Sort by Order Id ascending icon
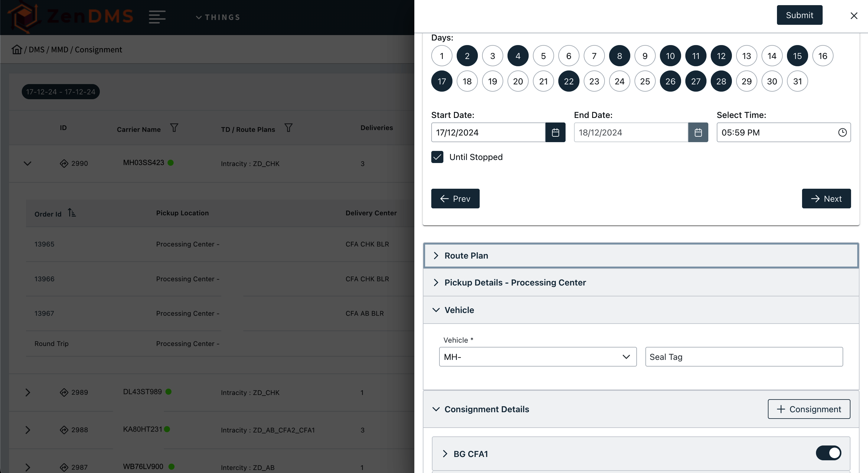The height and width of the screenshot is (473, 868). point(71,213)
